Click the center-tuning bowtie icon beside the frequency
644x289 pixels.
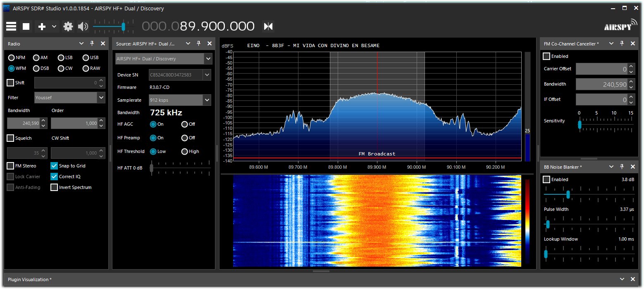point(268,26)
